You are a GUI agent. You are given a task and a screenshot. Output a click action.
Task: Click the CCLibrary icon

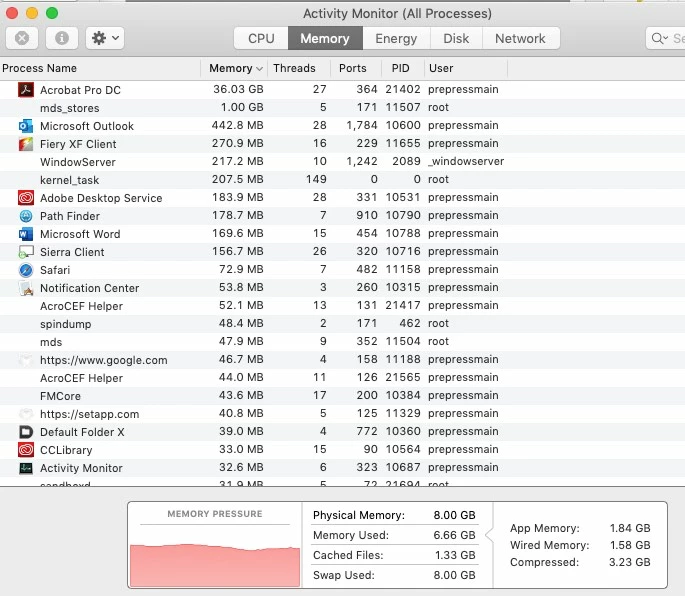26,450
